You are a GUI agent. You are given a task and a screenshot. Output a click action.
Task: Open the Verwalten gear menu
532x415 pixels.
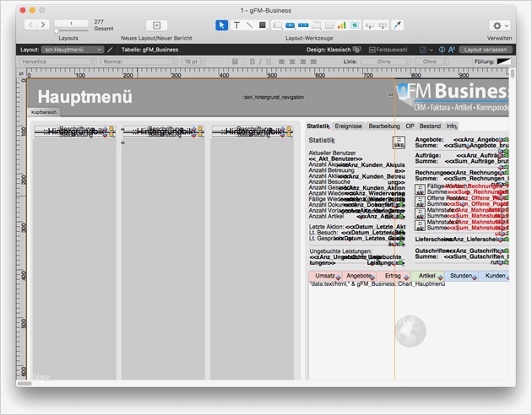pos(500,25)
